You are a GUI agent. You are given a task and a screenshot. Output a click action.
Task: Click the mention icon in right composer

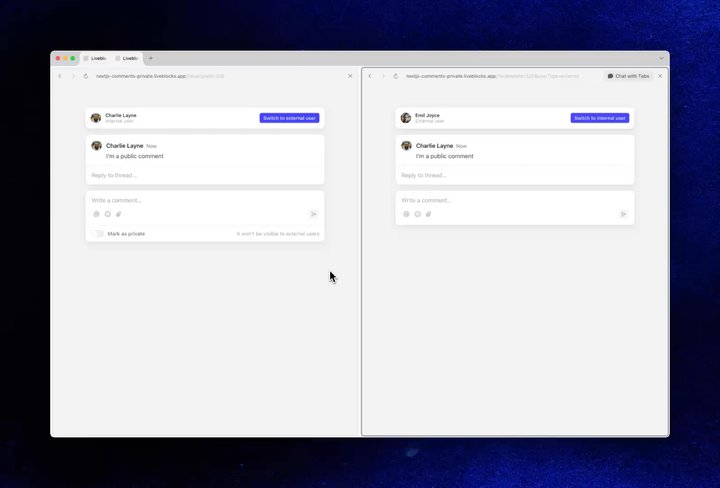coord(406,214)
